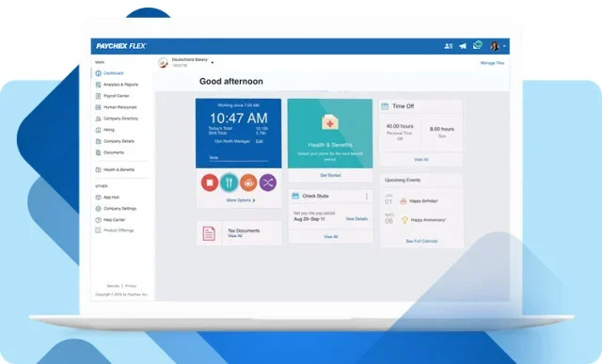Click Privacy link in sidebar footer

(131, 286)
